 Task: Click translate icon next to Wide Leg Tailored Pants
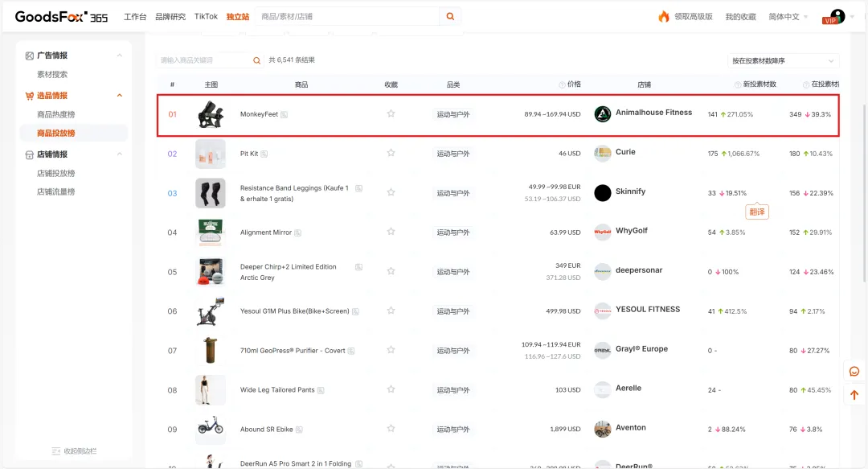click(321, 390)
